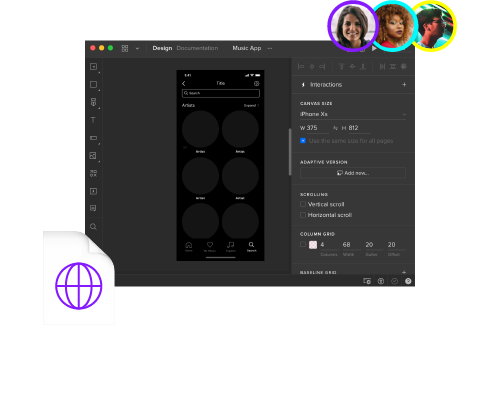Open the iPhone Xs canvas size dropdown
500x400 pixels.
pos(353,114)
